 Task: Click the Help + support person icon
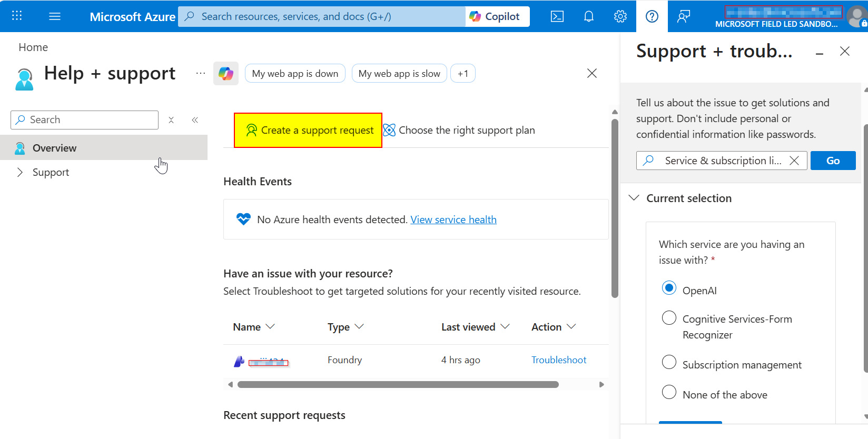pyautogui.click(x=24, y=79)
